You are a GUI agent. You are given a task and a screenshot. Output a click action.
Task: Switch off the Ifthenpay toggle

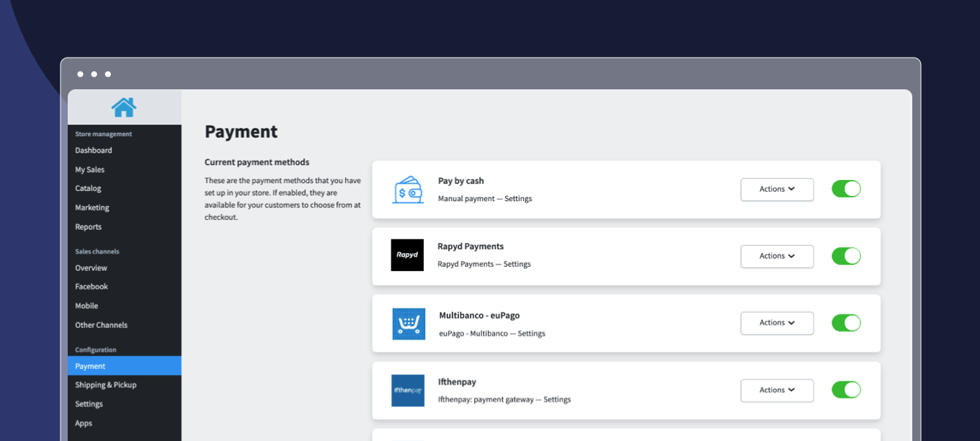pos(846,390)
